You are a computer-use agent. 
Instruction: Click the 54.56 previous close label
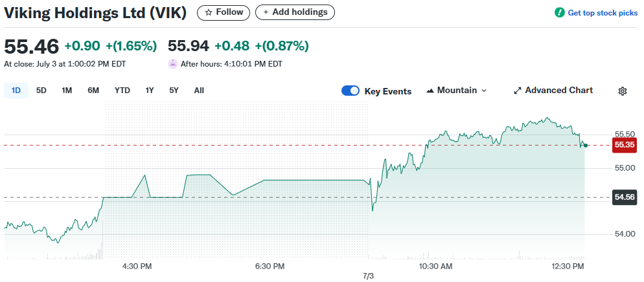[625, 197]
